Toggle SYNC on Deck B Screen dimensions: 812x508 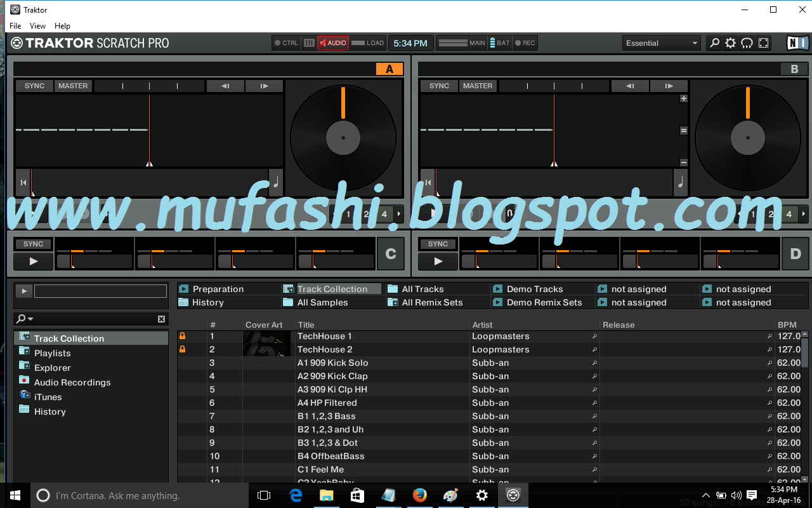[x=439, y=86]
